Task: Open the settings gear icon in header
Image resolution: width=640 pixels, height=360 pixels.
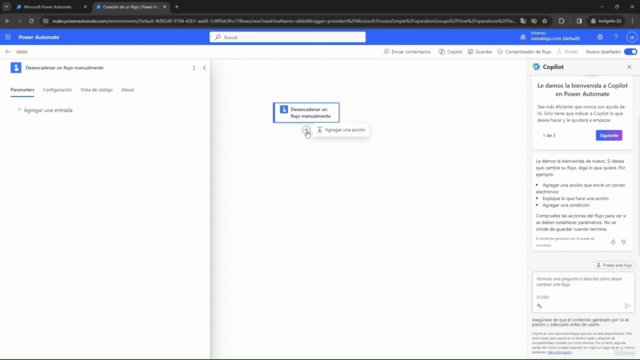Action: pyautogui.click(x=600, y=37)
